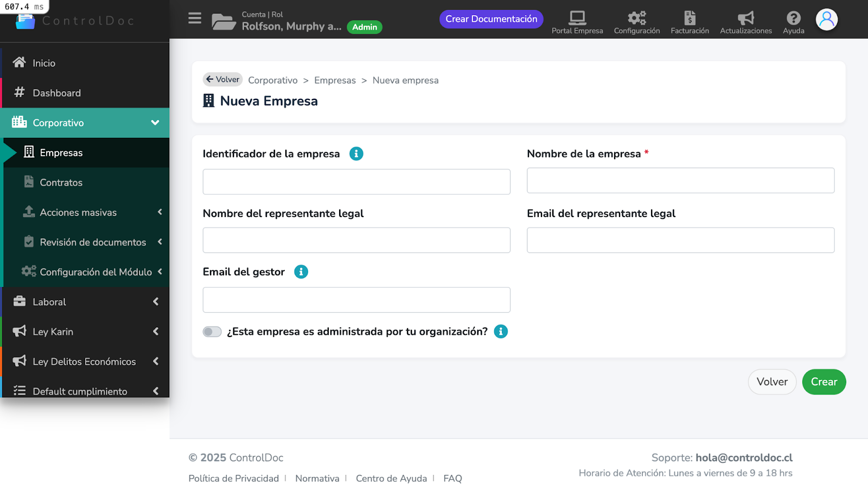This screenshot has height=502, width=868.
Task: Click the bottom Volver button
Action: pyautogui.click(x=772, y=382)
